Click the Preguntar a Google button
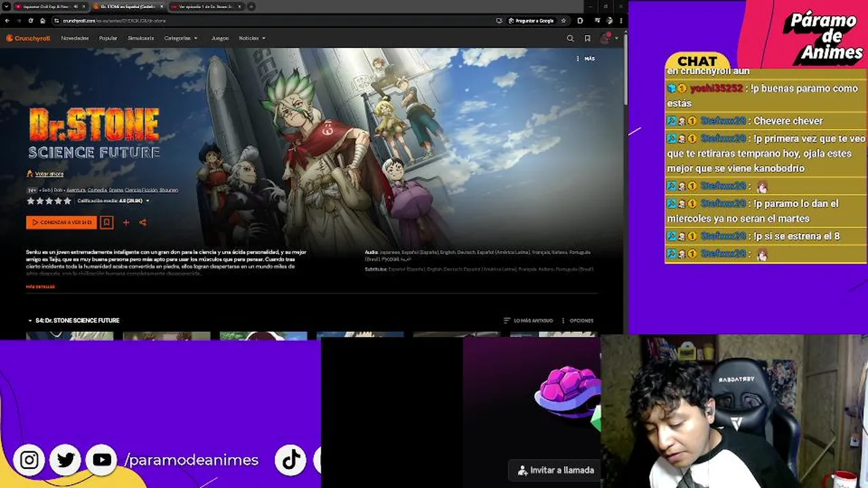Viewport: 868px width, 488px height. coord(531,20)
